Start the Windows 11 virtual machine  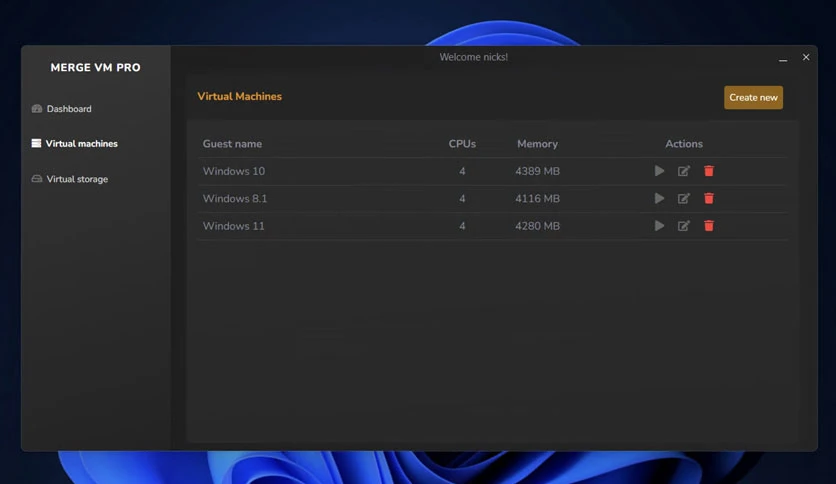tap(660, 225)
